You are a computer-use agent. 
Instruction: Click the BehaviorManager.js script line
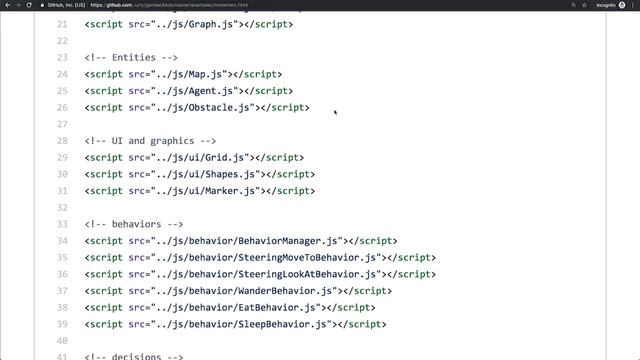(241, 241)
